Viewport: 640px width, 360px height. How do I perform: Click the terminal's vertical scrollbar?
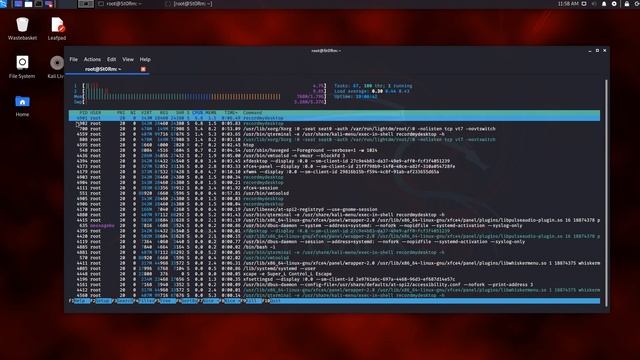click(606, 192)
